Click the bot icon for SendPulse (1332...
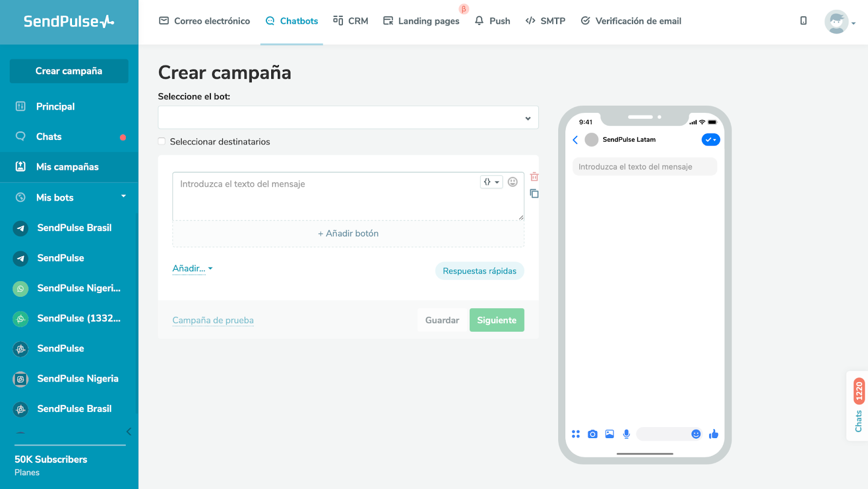Screen dimensions: 868x489 point(21,319)
